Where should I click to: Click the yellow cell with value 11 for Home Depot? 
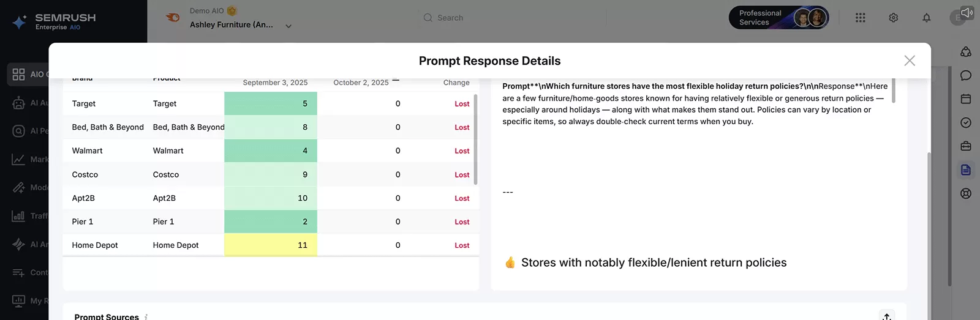click(x=271, y=245)
